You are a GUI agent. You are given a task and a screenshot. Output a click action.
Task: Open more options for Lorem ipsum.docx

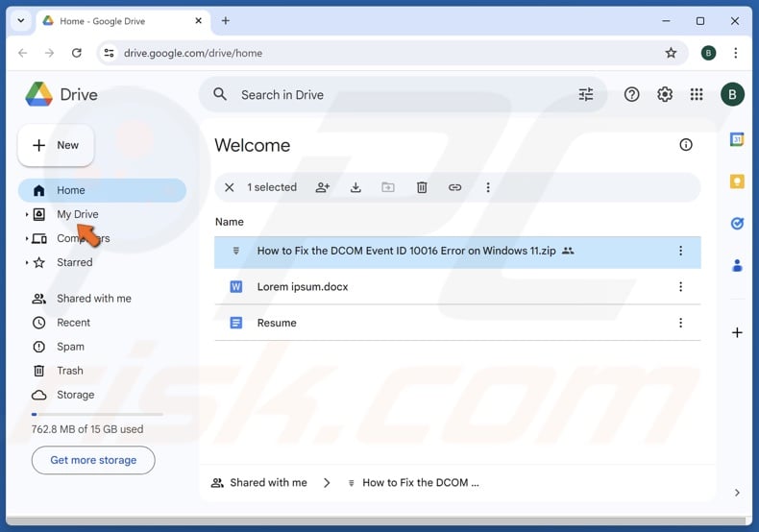pyautogui.click(x=680, y=287)
